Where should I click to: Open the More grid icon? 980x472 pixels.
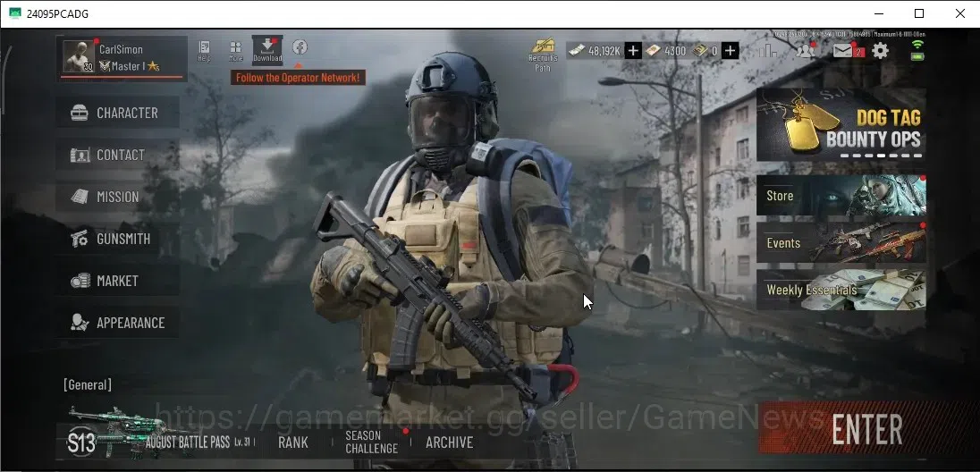[x=236, y=51]
